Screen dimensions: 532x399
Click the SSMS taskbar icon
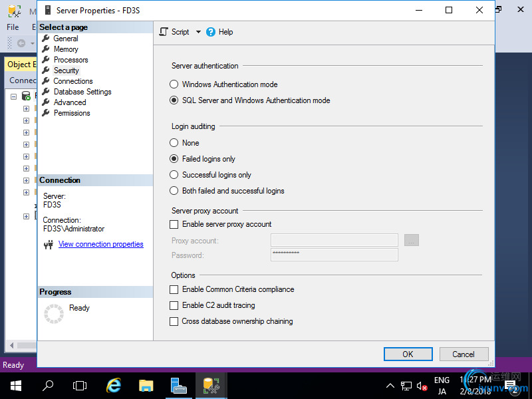(211, 386)
